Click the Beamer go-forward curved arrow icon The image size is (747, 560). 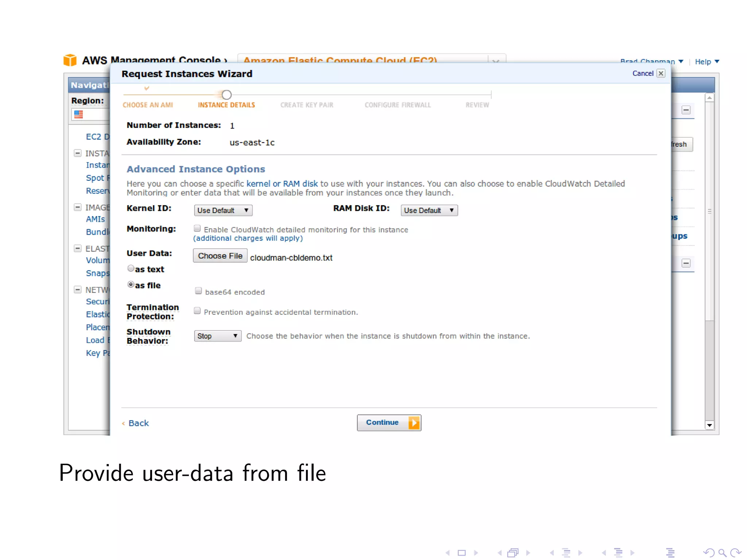click(736, 553)
